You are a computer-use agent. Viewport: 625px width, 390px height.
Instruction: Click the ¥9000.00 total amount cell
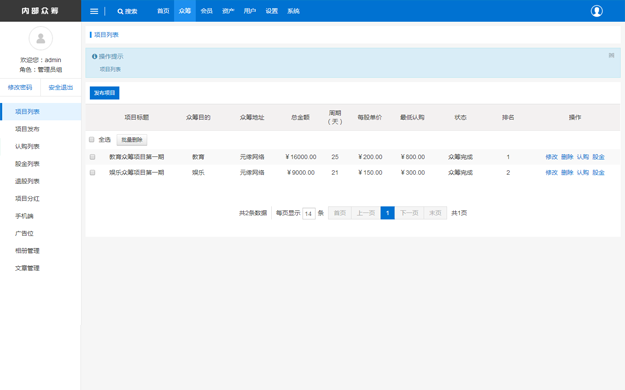(301, 173)
